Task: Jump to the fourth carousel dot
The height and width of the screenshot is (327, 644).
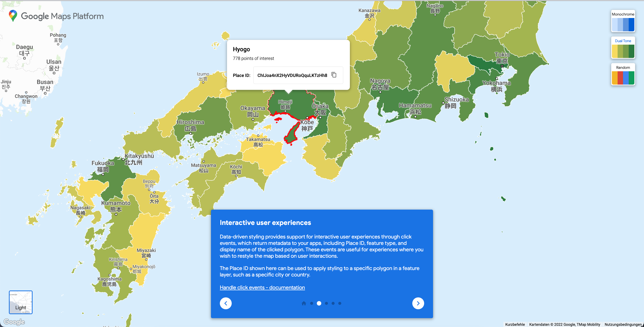Action: point(333,303)
